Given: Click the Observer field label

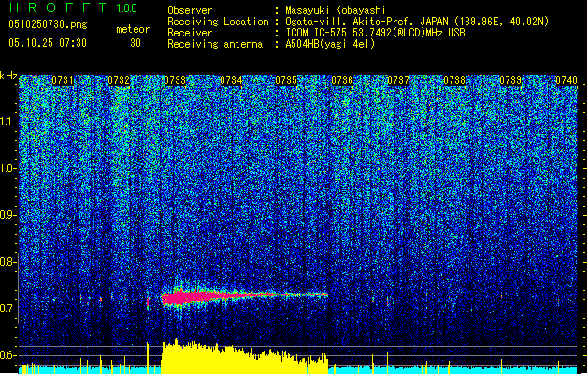Looking at the screenshot, I should tap(190, 10).
